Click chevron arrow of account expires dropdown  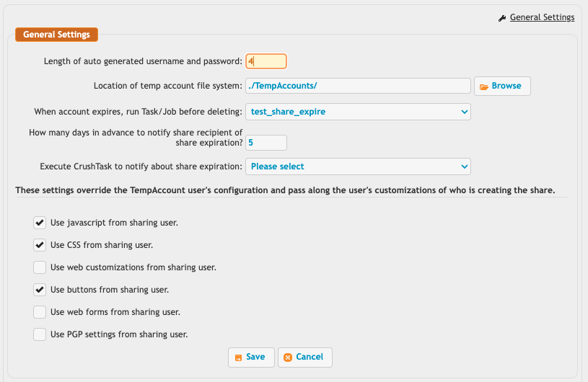tap(464, 112)
